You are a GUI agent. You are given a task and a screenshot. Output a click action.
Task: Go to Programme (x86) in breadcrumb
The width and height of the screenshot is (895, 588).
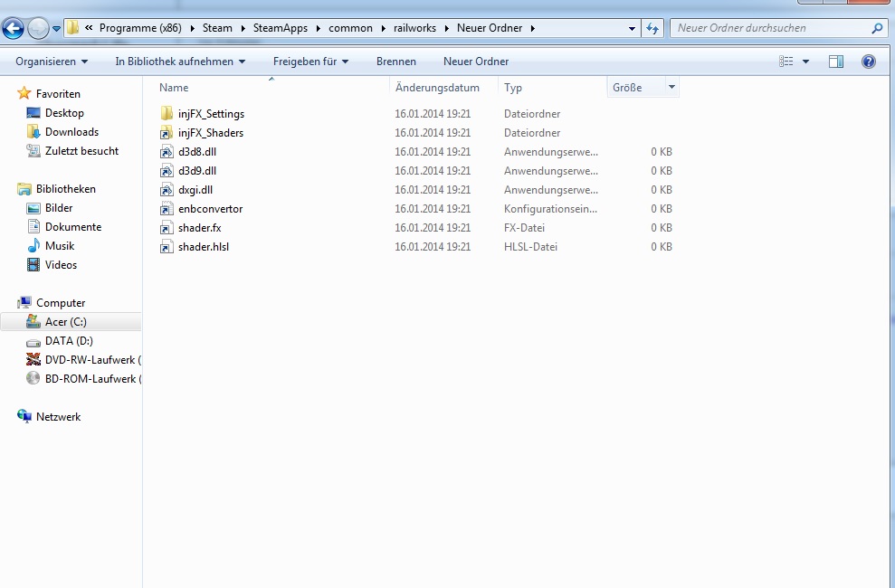coord(140,28)
